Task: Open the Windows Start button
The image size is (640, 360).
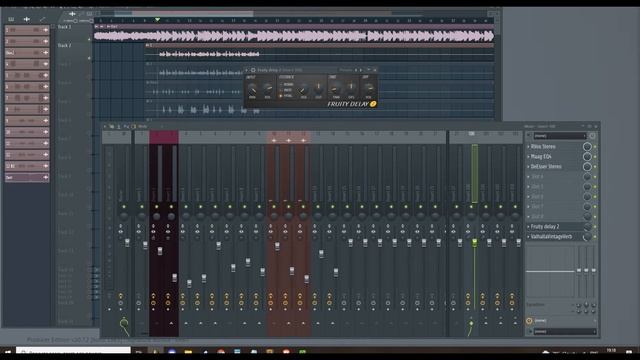Action: 7,351
